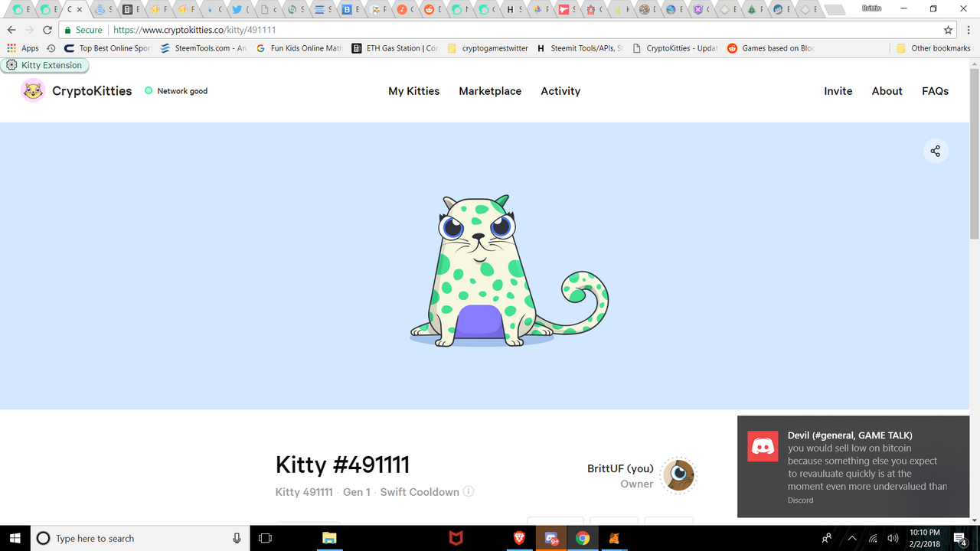This screenshot has height=551, width=980.
Task: Click the green lock Secure indicator
Action: [x=83, y=30]
